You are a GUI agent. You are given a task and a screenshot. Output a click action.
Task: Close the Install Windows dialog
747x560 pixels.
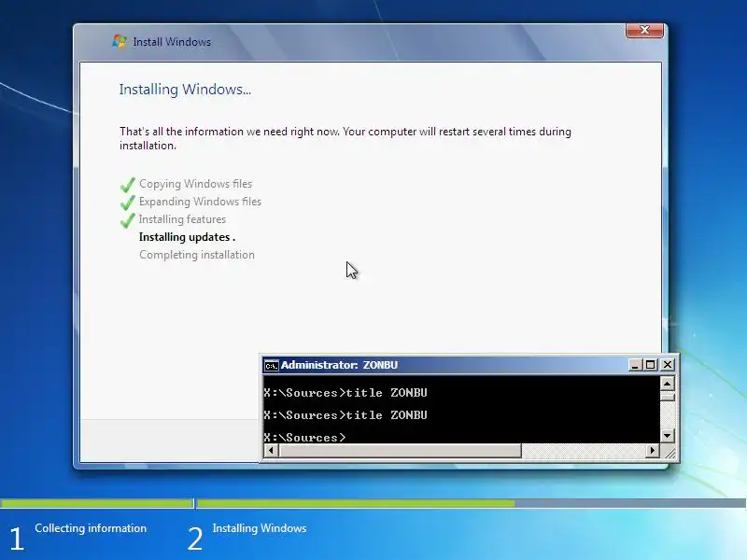tap(644, 30)
